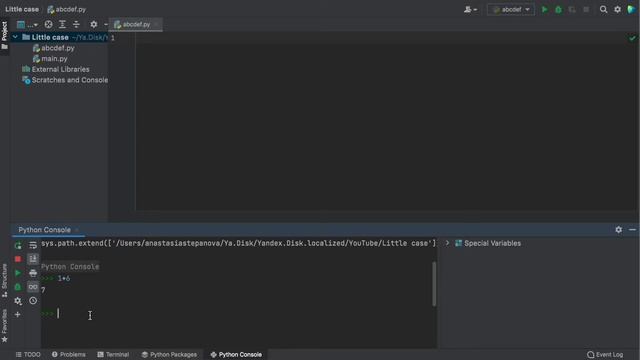The width and height of the screenshot is (640, 360).
Task: Add a new console
Action: click(x=18, y=315)
